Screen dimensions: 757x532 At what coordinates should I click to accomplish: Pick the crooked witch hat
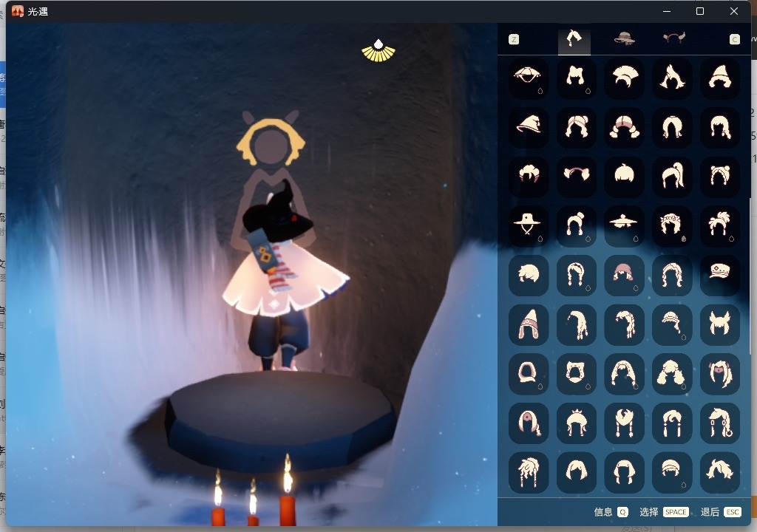[528, 127]
